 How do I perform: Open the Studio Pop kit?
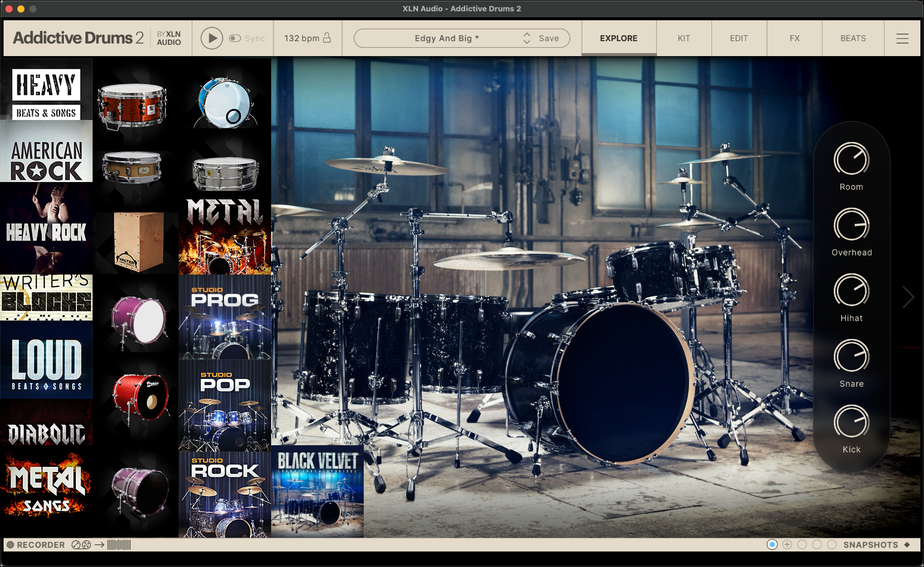[x=225, y=406]
